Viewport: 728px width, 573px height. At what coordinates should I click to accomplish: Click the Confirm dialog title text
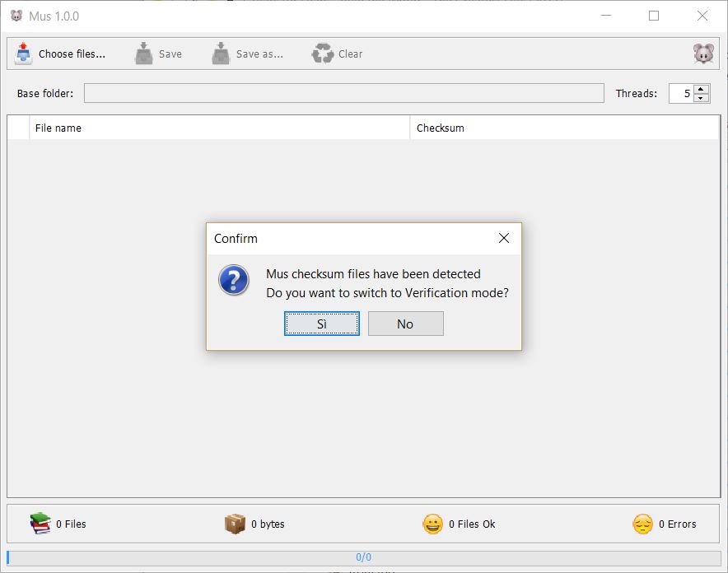tap(236, 239)
